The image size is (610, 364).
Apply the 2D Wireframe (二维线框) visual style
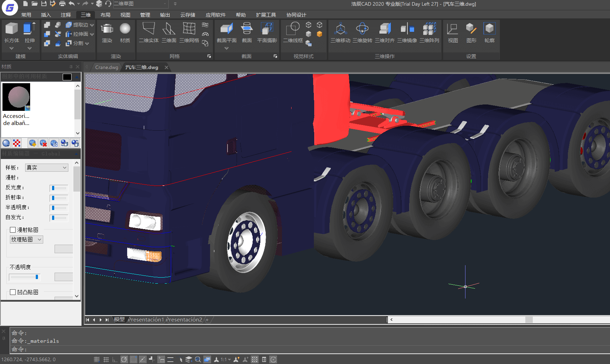click(x=293, y=33)
